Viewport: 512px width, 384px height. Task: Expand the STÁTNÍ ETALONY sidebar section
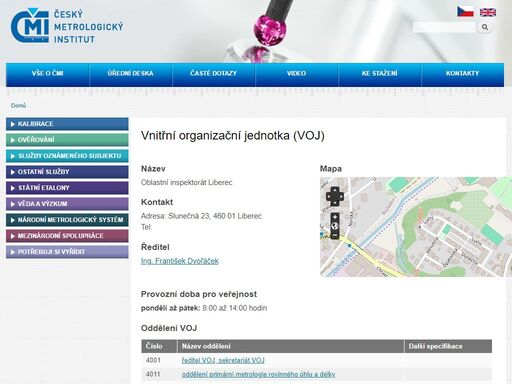[x=67, y=188]
